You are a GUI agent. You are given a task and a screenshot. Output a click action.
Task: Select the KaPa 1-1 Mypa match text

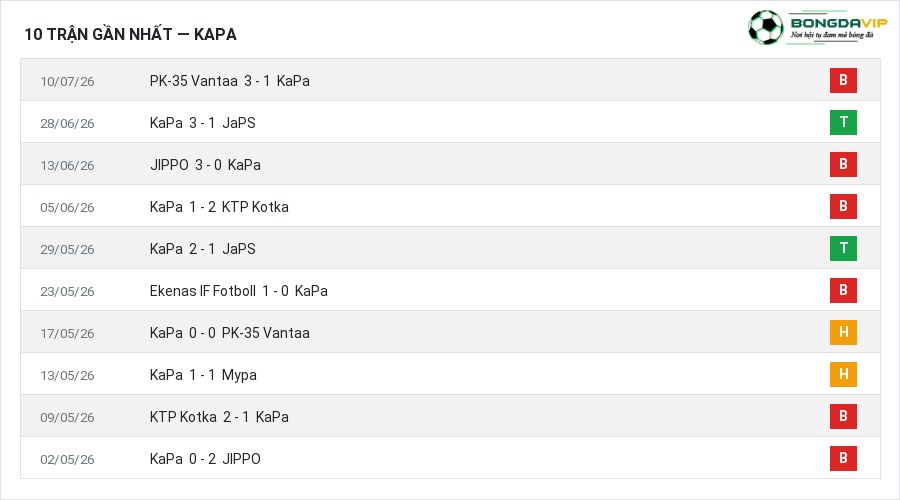[203, 375]
